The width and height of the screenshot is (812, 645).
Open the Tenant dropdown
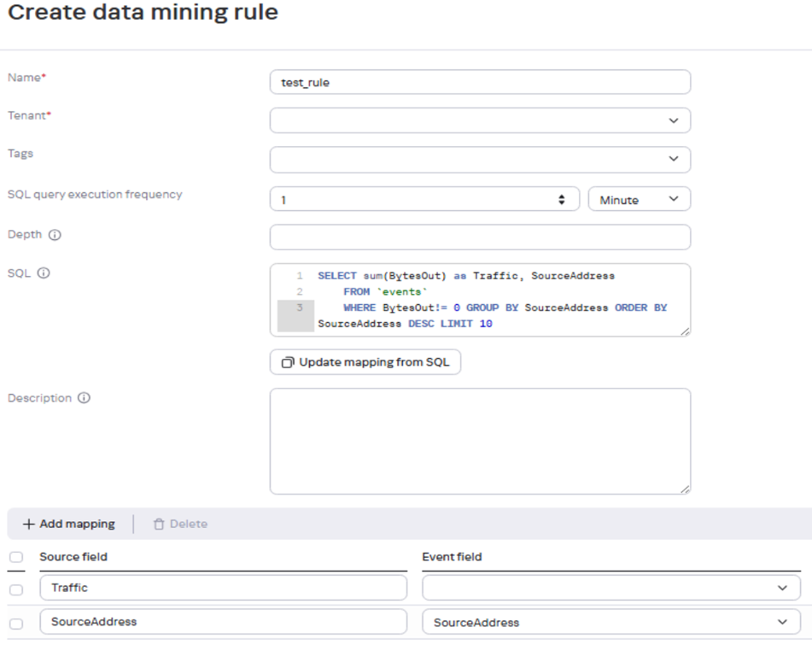pyautogui.click(x=480, y=120)
